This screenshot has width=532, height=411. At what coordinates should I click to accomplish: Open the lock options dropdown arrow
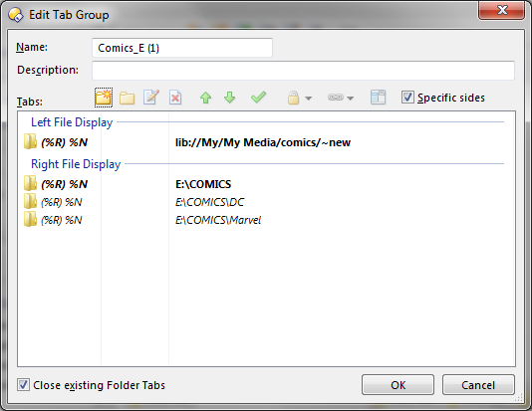308,99
